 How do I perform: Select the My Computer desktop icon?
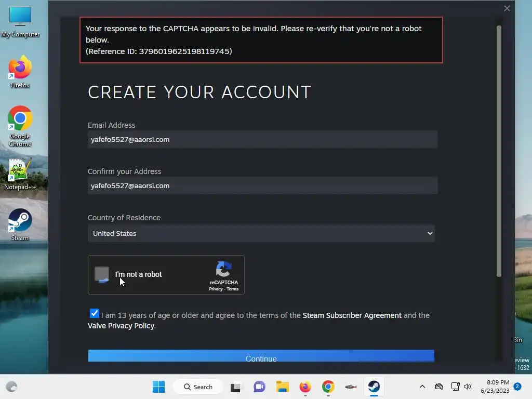20,22
